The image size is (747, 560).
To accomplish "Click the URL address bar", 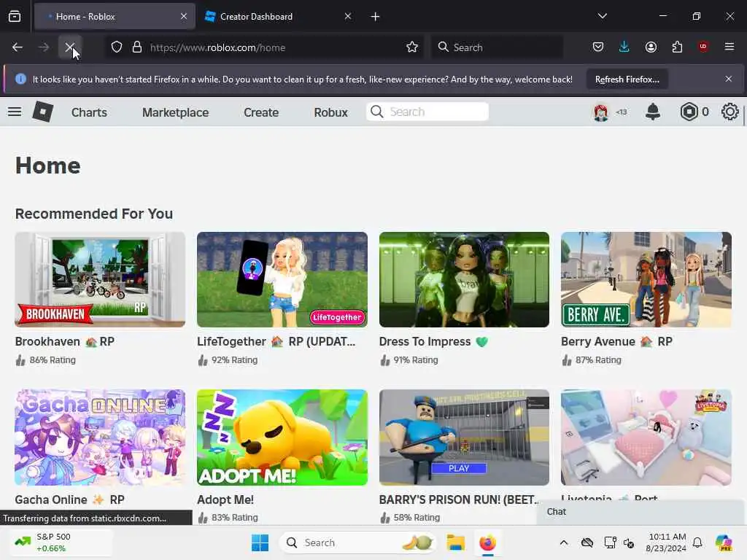I will [264, 47].
